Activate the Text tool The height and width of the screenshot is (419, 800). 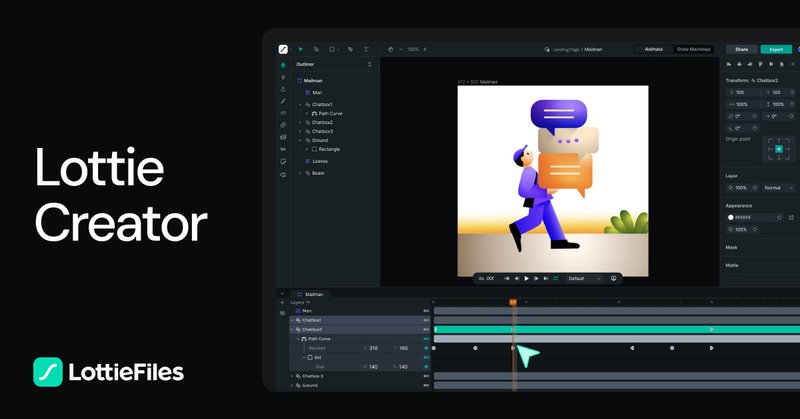(x=366, y=50)
